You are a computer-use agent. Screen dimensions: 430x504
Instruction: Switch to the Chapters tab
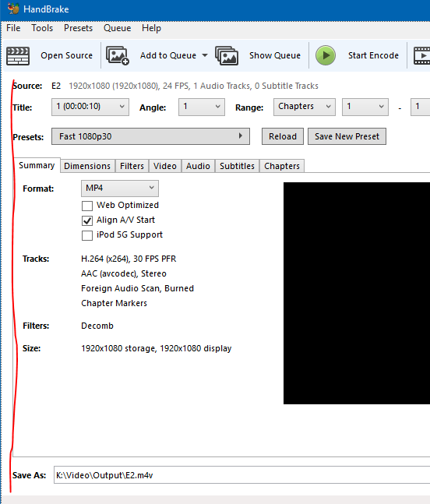point(282,166)
